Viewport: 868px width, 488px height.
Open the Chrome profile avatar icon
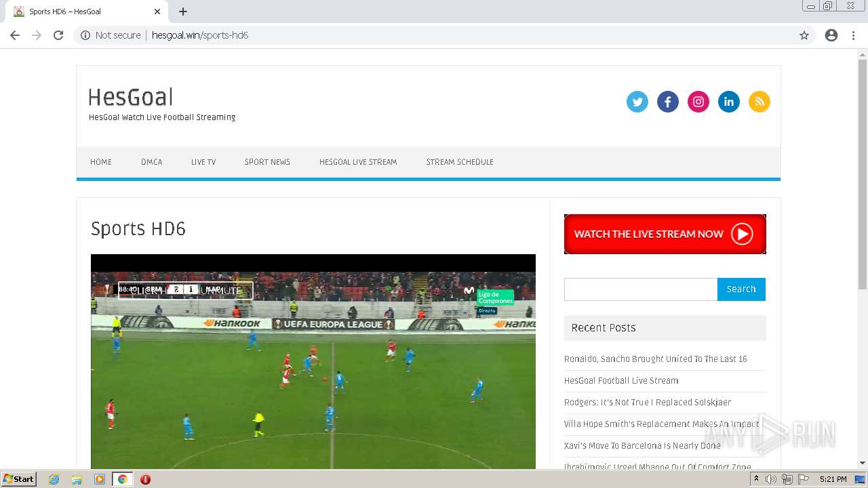pyautogui.click(x=831, y=35)
